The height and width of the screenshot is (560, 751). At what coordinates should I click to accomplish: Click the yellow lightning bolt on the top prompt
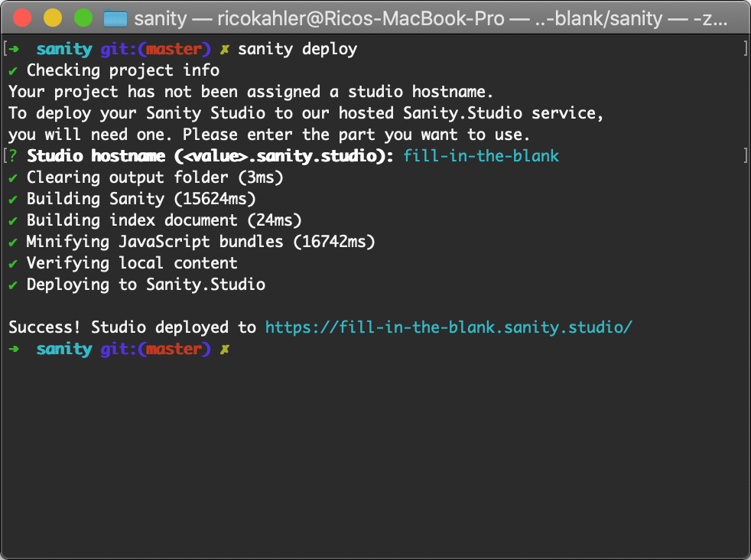click(226, 48)
